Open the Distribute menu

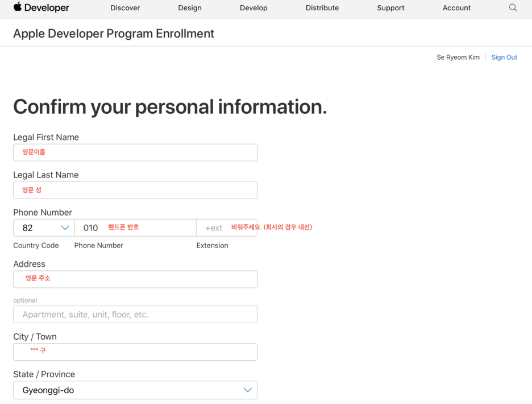pos(322,8)
